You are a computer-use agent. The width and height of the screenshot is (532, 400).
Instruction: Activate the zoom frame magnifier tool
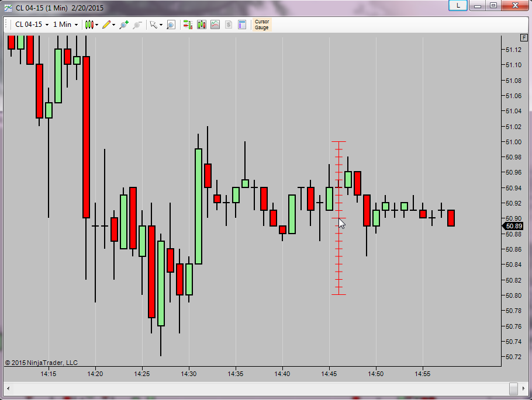171,25
